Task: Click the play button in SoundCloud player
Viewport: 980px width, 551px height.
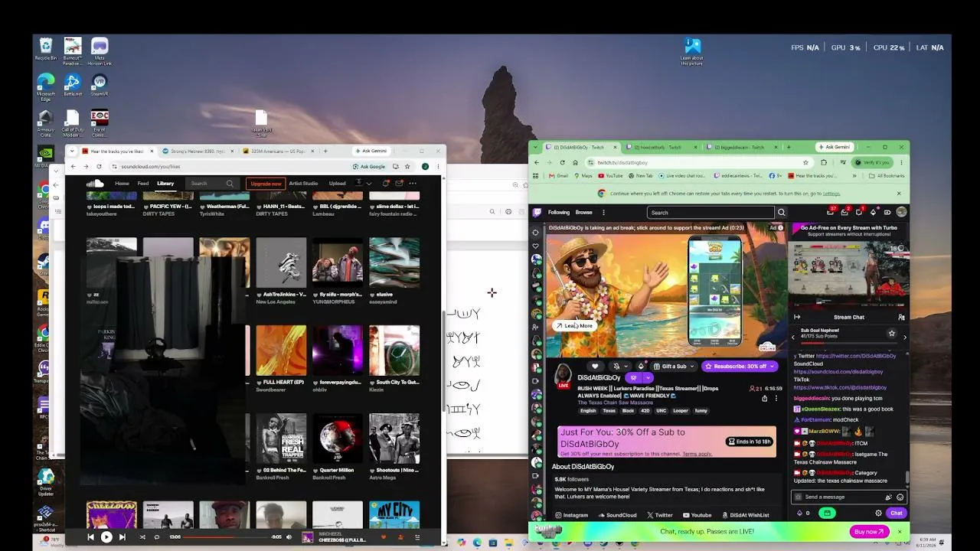Action: [106, 537]
